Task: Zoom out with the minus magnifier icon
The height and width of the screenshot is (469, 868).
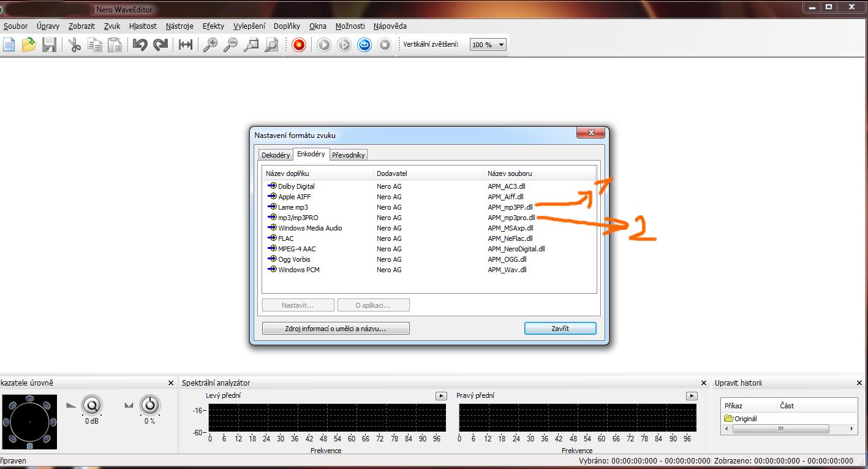Action: pyautogui.click(x=230, y=45)
